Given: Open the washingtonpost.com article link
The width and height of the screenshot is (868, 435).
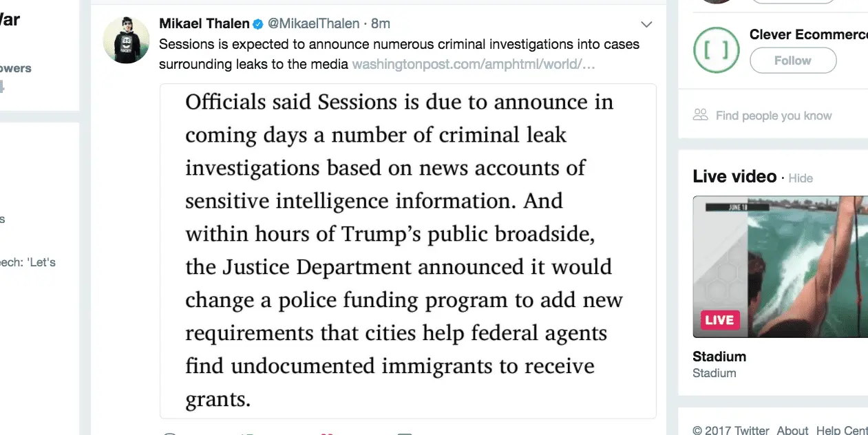Looking at the screenshot, I should click(x=473, y=65).
